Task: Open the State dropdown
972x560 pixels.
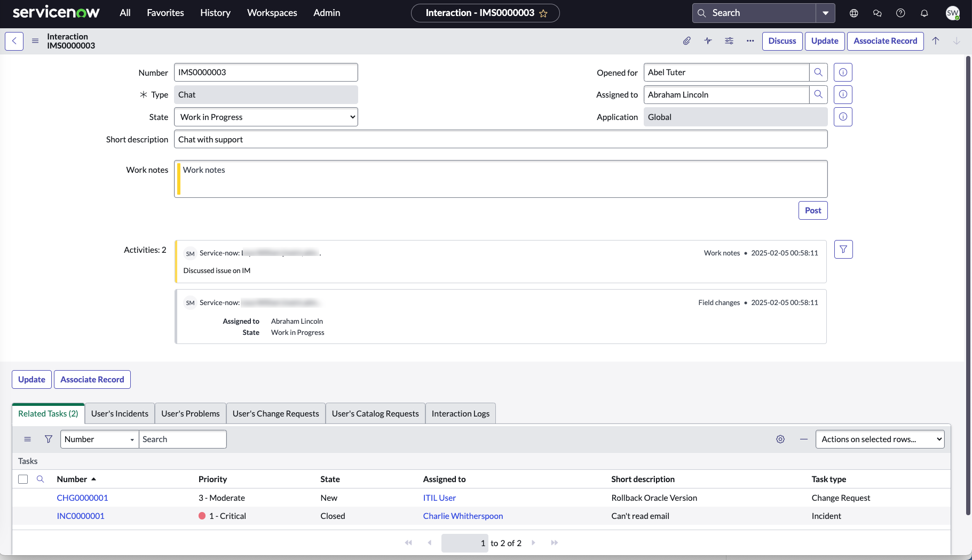Action: (266, 117)
